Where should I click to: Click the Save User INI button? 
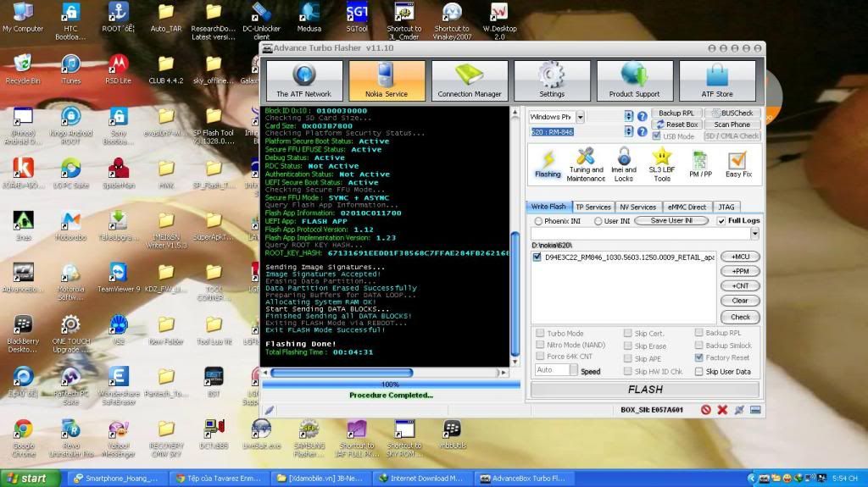[671, 220]
